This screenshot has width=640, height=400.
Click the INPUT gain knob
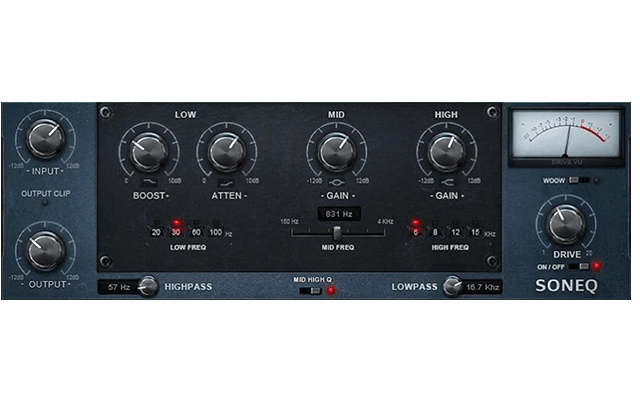[x=45, y=138]
